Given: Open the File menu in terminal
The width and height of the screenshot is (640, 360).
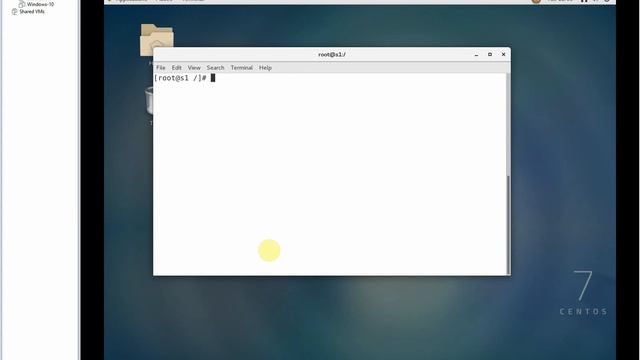Looking at the screenshot, I should click(x=161, y=68).
